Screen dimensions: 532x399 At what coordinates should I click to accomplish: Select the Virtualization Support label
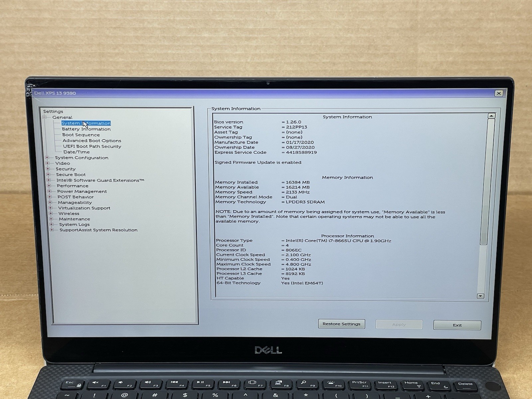coord(84,208)
